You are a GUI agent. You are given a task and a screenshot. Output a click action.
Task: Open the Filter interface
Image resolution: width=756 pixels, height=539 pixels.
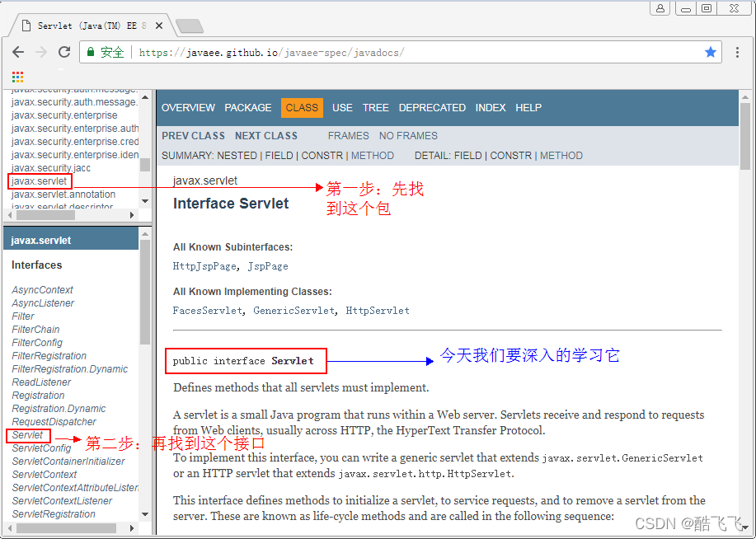tap(23, 316)
